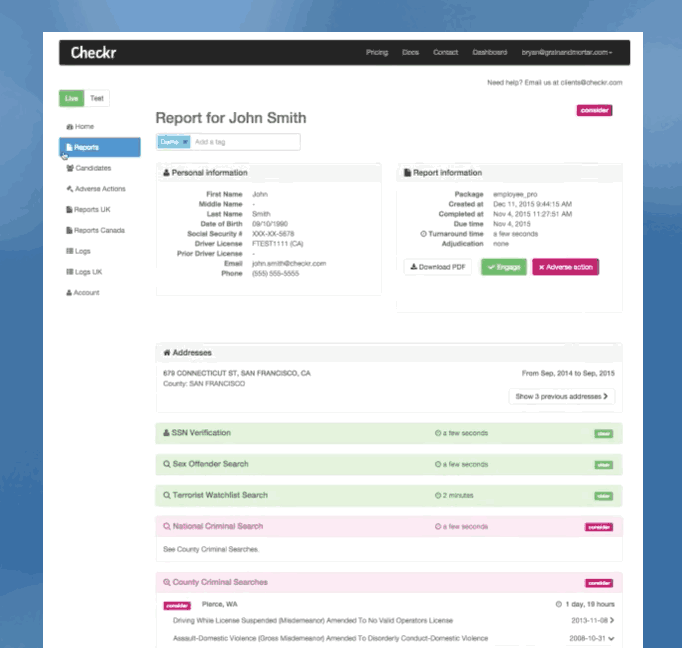Screen dimensions: 682x648
Task: Click the County Criminal Searches magnifier icon
Action: pyautogui.click(x=167, y=582)
